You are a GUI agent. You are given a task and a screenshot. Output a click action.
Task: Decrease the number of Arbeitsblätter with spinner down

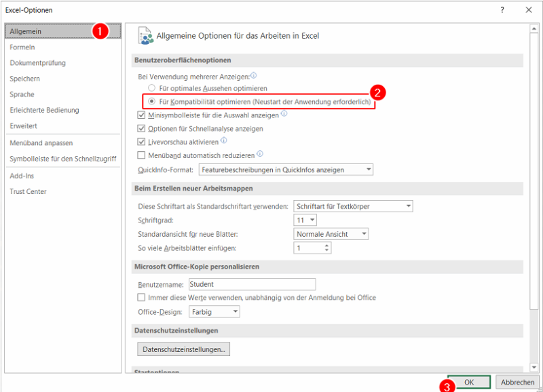326,250
